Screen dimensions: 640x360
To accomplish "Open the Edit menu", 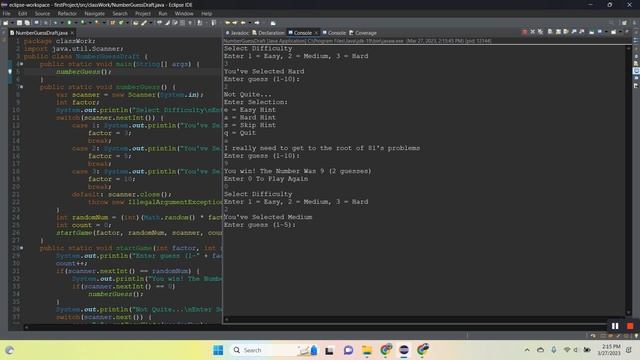I will (22, 13).
